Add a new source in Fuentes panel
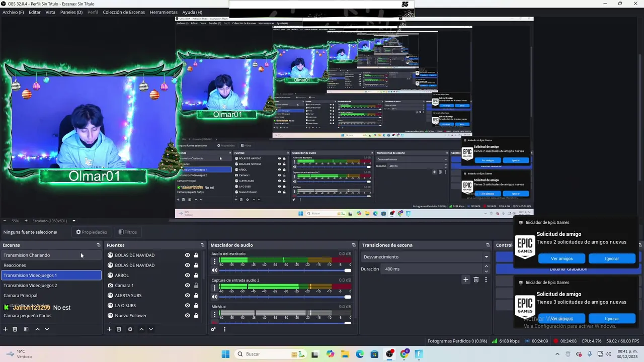 point(109,329)
